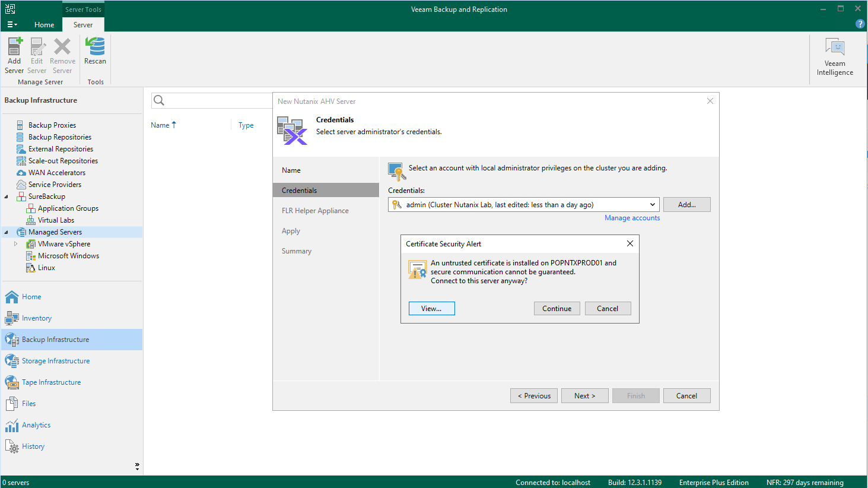
Task: Select Backup Proxies tree node
Action: coord(52,125)
